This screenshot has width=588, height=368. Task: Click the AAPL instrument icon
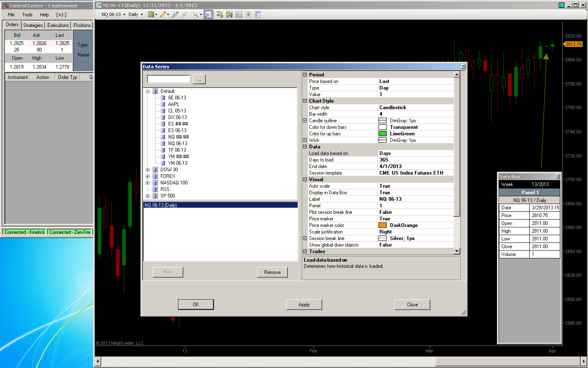[163, 104]
